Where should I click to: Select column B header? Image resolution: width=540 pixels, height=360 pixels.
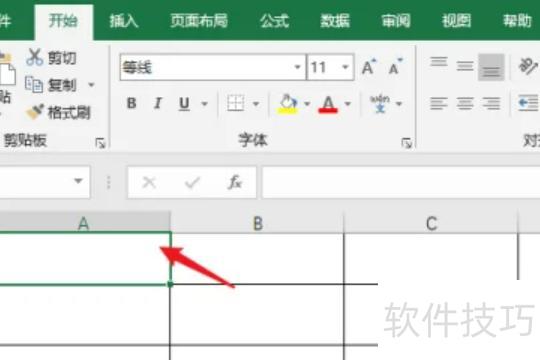click(258, 223)
